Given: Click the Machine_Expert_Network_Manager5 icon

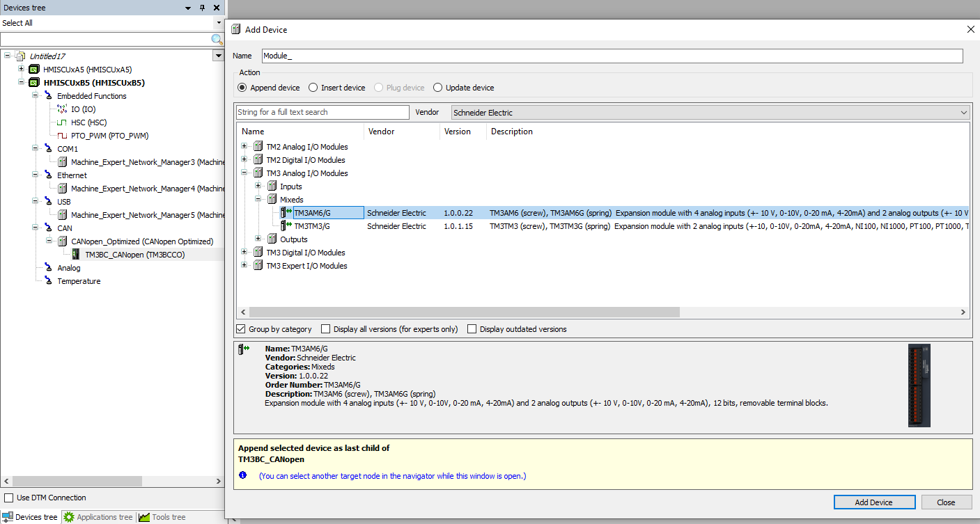Looking at the screenshot, I should 63,215.
